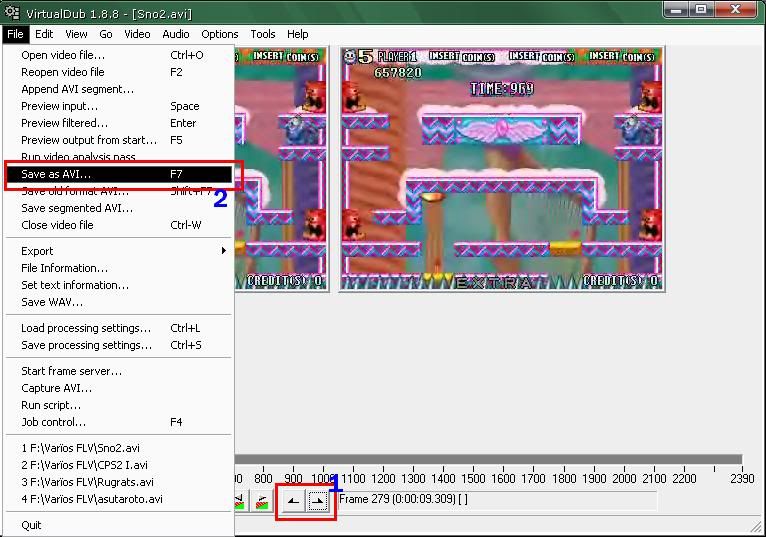Choose Append AVI segment...

(x=118, y=89)
